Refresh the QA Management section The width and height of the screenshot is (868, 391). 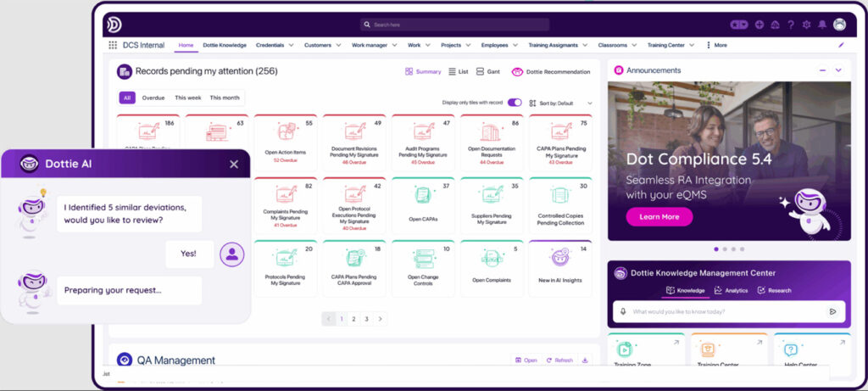pos(559,360)
